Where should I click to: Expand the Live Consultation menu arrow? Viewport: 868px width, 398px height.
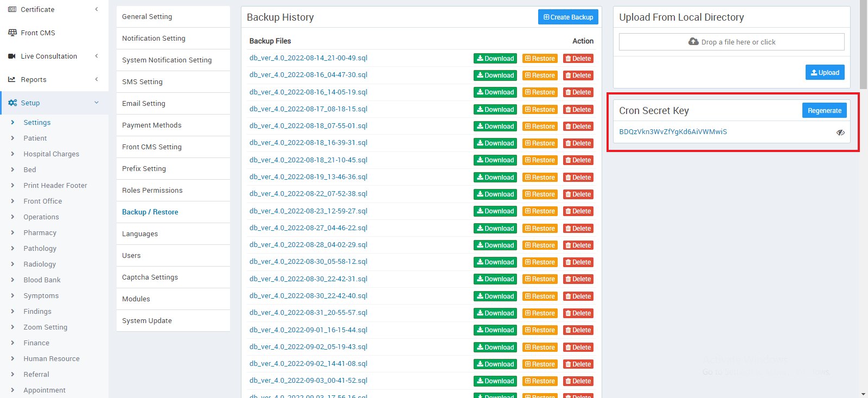point(97,56)
